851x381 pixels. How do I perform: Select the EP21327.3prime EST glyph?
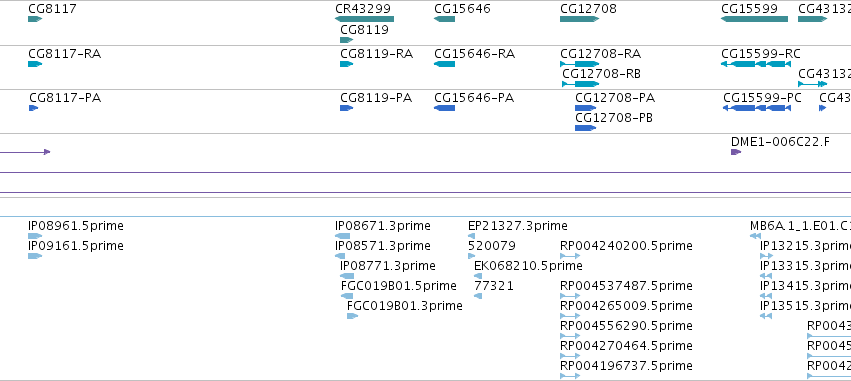pyautogui.click(x=471, y=236)
